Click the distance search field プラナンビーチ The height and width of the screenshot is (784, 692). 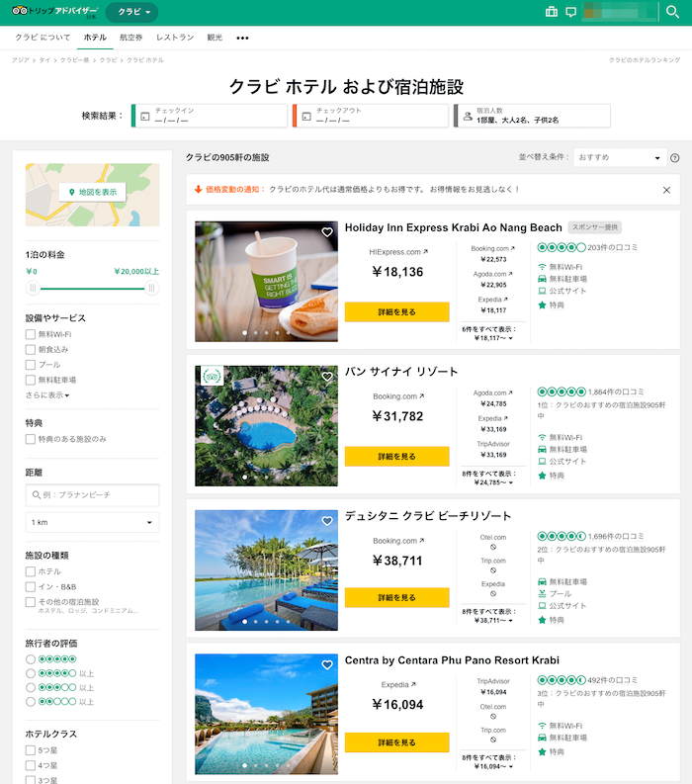click(x=93, y=495)
